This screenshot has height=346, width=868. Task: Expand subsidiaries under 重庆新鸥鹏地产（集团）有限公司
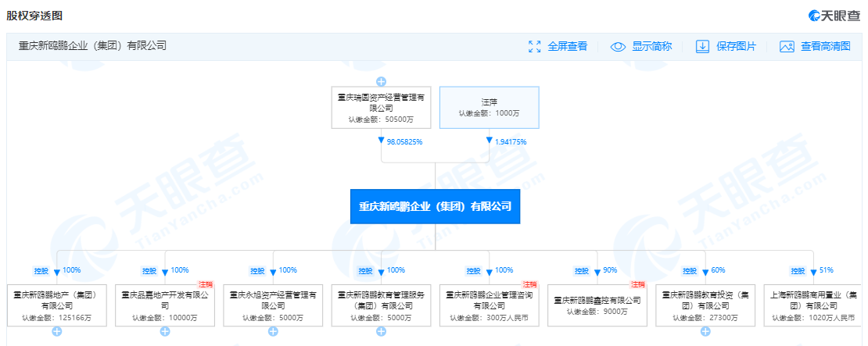tap(56, 332)
